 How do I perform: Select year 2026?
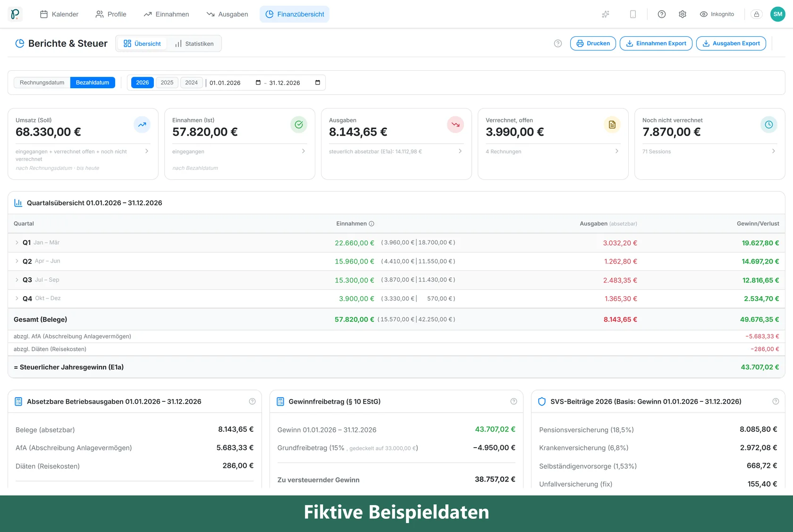click(143, 83)
